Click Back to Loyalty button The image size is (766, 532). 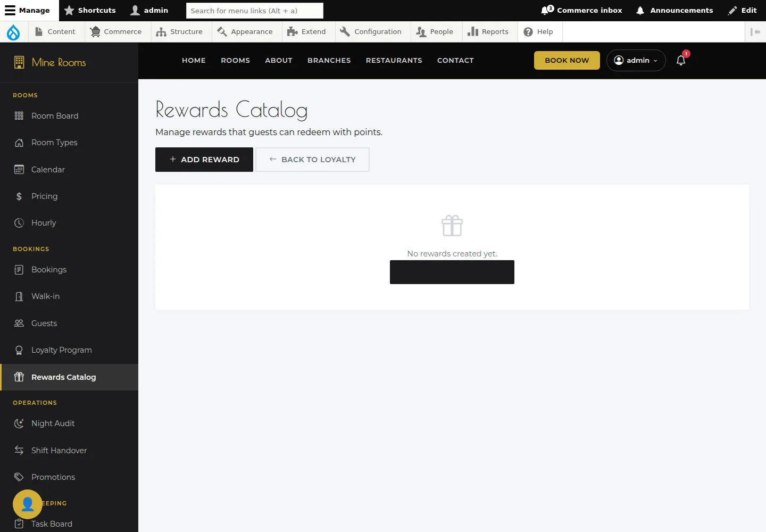coord(312,160)
